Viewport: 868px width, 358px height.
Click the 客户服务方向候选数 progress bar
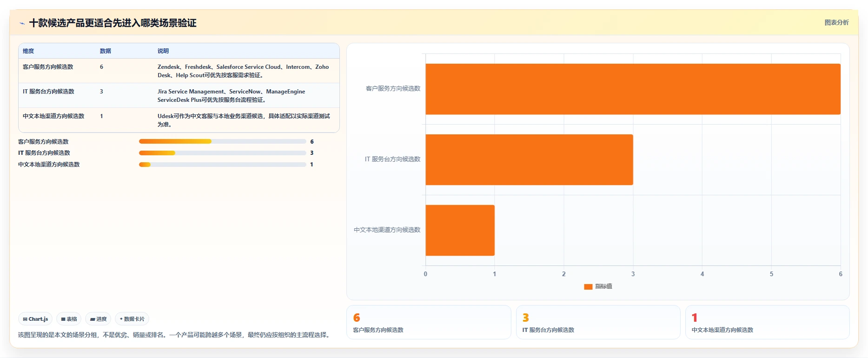(x=222, y=141)
